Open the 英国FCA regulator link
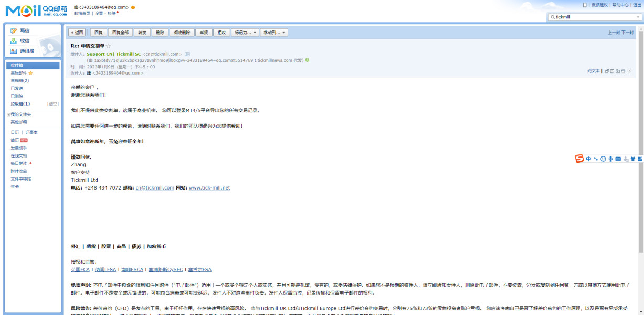This screenshot has height=315, width=644. [x=80, y=269]
